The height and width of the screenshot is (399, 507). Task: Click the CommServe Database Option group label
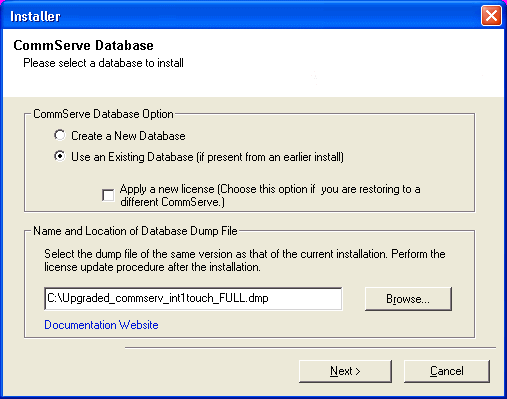[103, 114]
